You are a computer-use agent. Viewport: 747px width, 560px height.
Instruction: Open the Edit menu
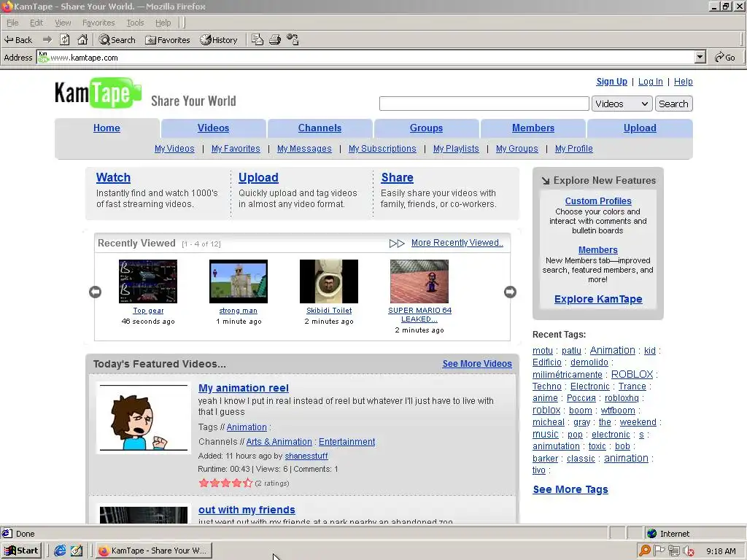36,23
